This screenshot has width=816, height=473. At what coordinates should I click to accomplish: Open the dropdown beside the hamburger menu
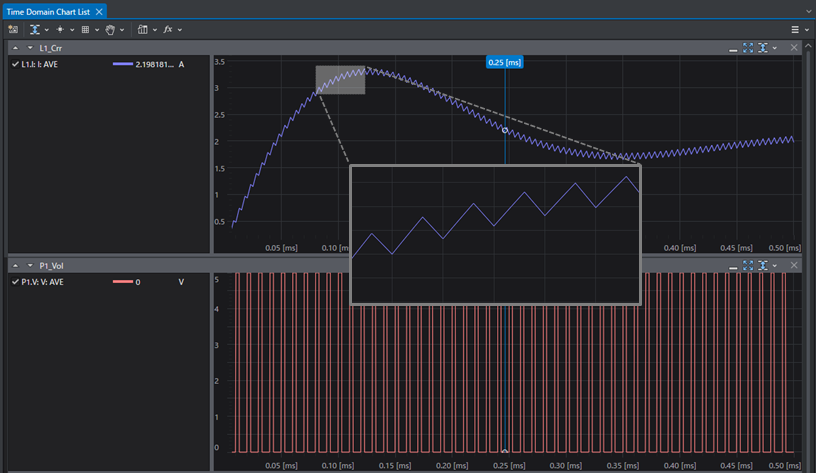click(807, 30)
